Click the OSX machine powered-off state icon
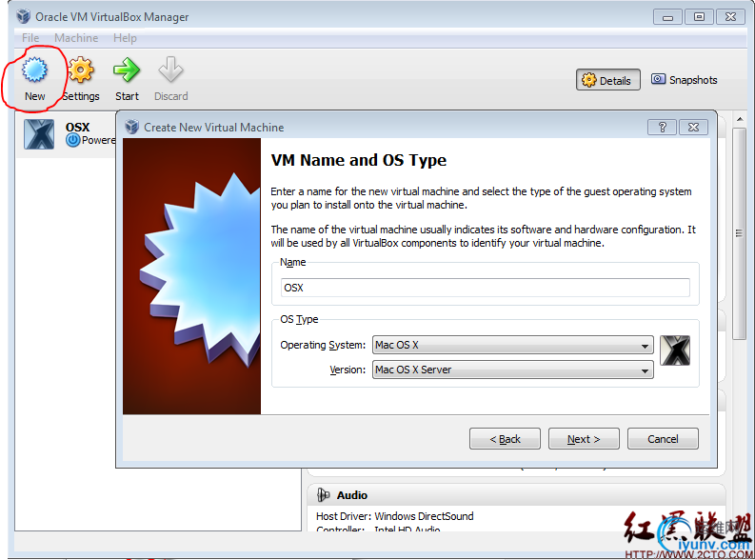 pos(72,140)
